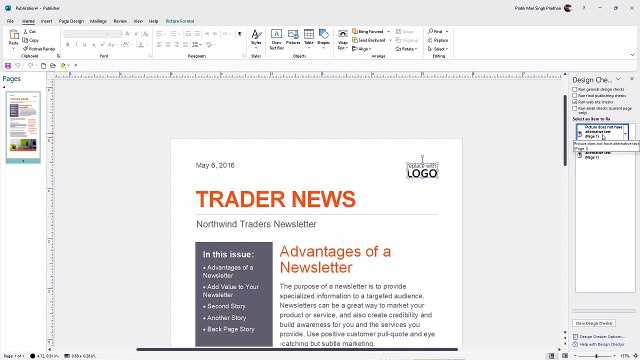
Task: Click the Send Backward button
Action: click(x=369, y=40)
